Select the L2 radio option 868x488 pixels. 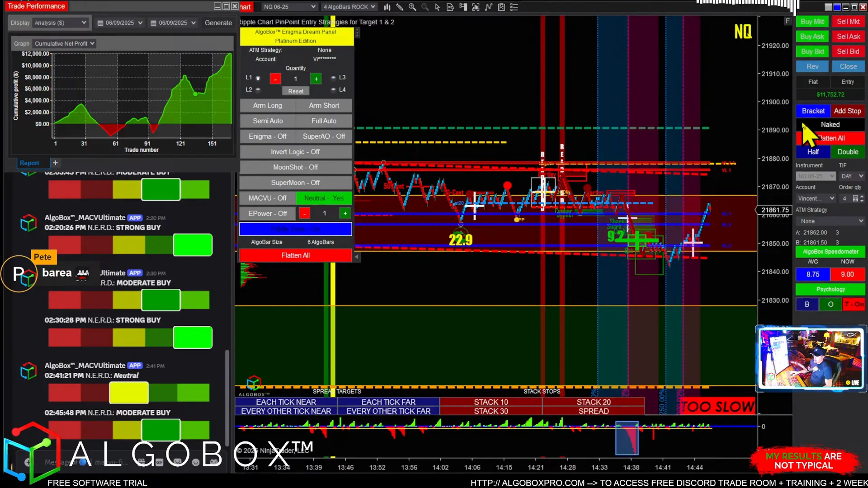tap(258, 89)
